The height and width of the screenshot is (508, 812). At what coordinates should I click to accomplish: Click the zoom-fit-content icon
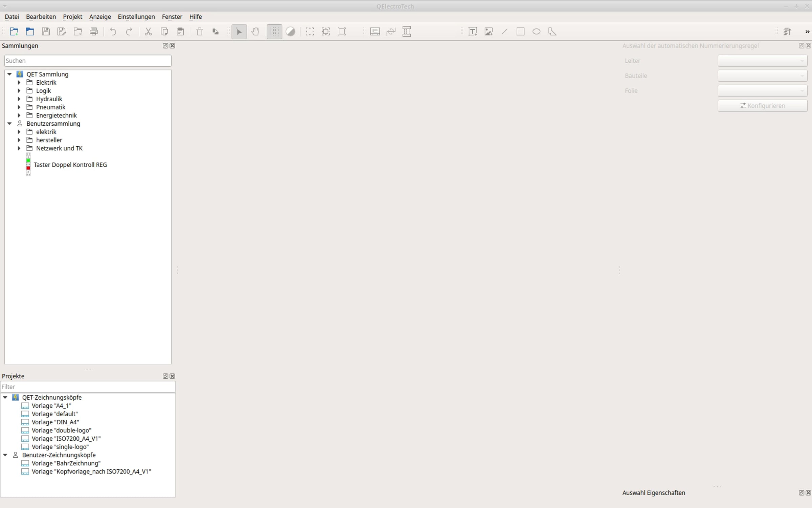pyautogui.click(x=326, y=31)
